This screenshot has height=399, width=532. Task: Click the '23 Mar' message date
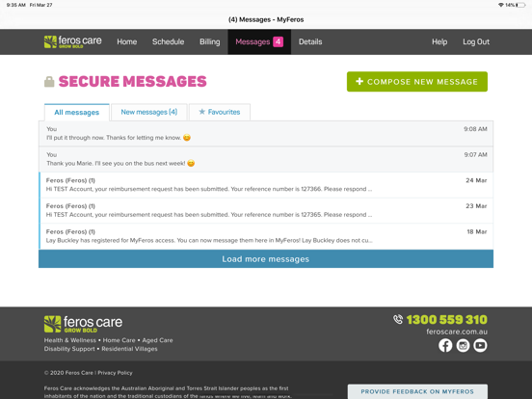tap(476, 206)
